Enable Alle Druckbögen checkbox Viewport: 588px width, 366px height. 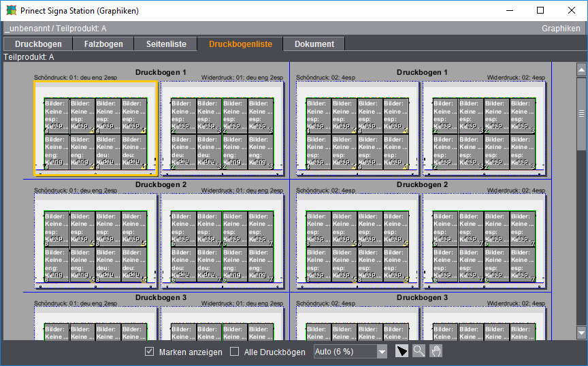click(235, 352)
